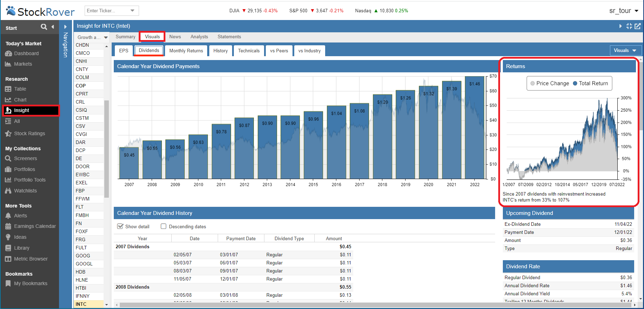This screenshot has width=644, height=309.
Task: Open the Earnings Calendar icon
Action: [x=8, y=226]
